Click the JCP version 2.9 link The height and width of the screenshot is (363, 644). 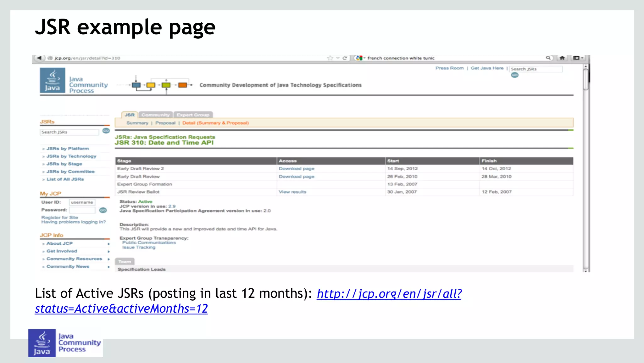172,206
